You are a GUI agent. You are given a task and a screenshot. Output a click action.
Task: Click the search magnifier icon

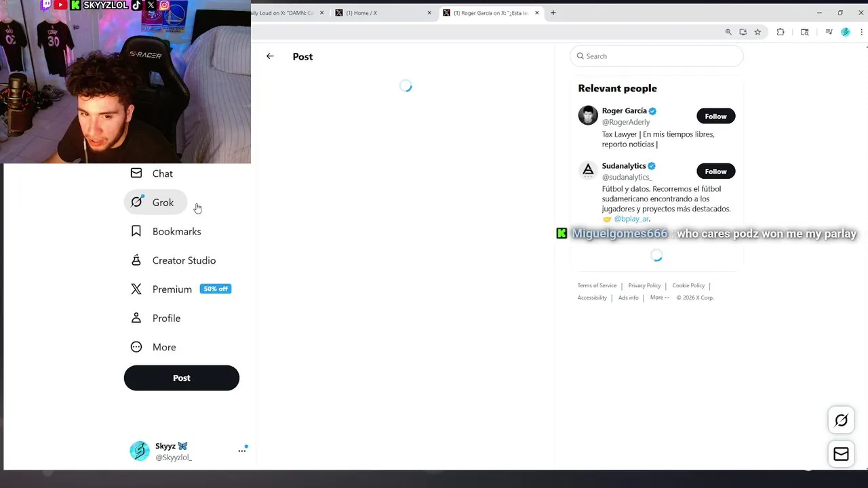tap(580, 56)
